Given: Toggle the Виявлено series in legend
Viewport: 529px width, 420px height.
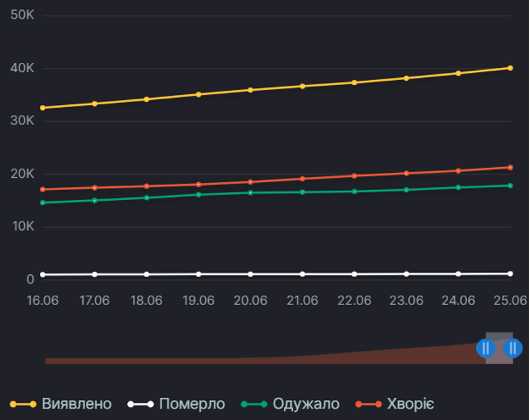Looking at the screenshot, I should 76,404.
